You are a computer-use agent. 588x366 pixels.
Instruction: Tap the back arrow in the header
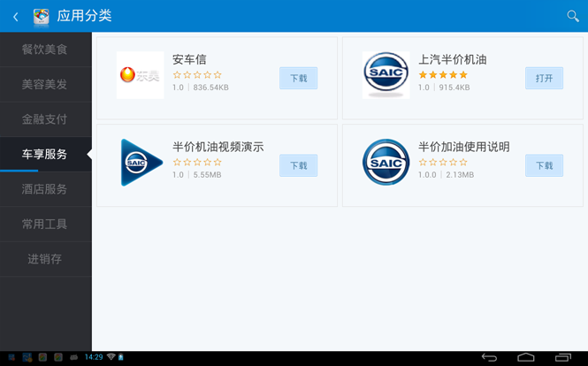pos(16,17)
